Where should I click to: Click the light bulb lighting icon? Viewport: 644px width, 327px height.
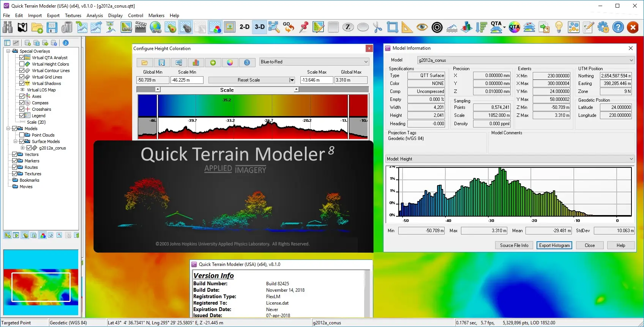pyautogui.click(x=559, y=27)
